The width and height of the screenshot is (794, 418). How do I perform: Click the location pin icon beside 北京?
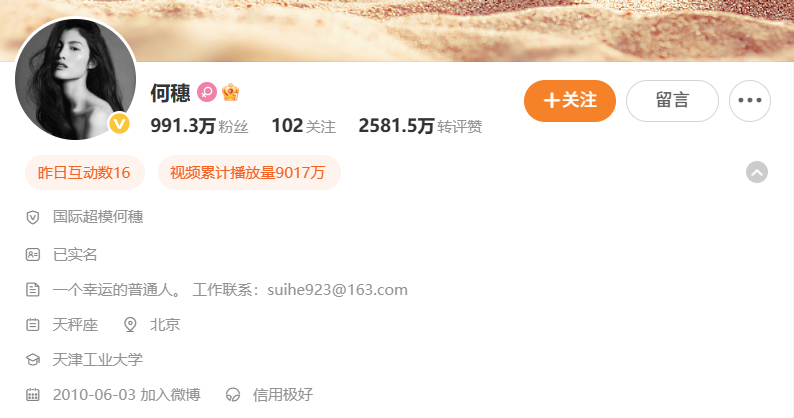coord(130,325)
